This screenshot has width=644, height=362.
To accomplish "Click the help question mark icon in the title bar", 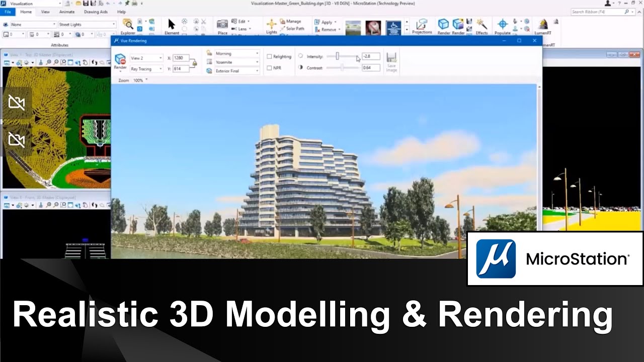I will (x=619, y=4).
